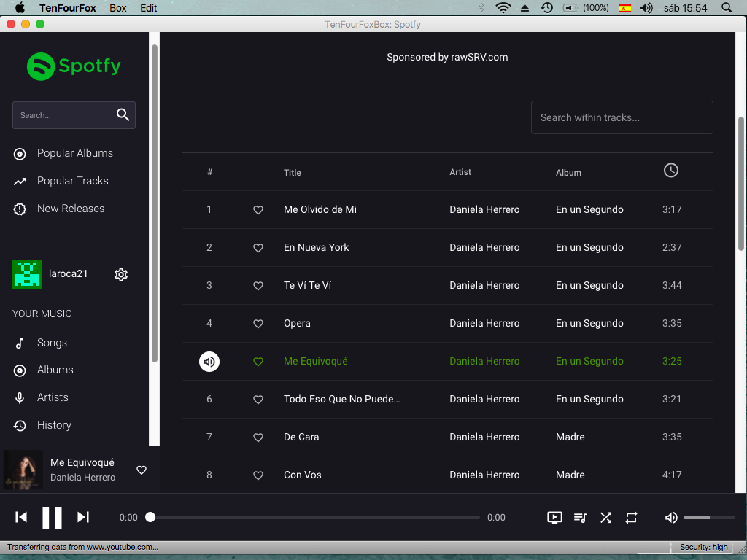Open the Box menu
This screenshot has width=747, height=560.
(117, 8)
